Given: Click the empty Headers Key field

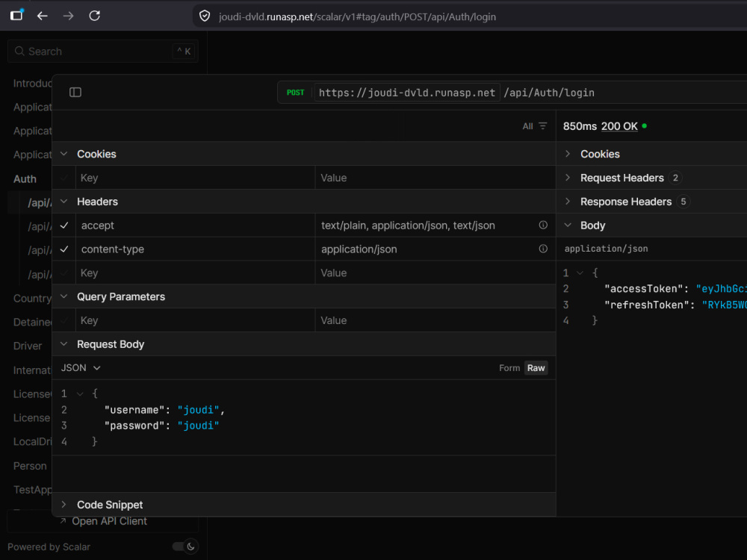Looking at the screenshot, I should click(195, 273).
